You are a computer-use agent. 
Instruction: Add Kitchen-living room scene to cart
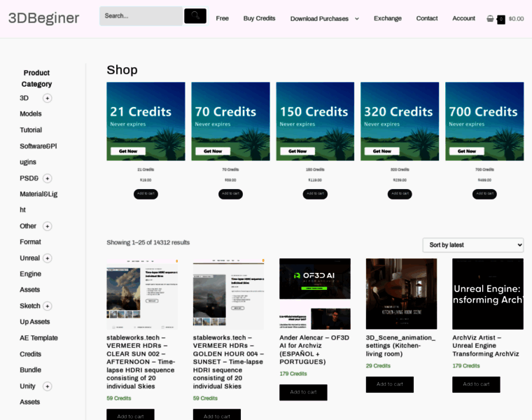(x=389, y=384)
